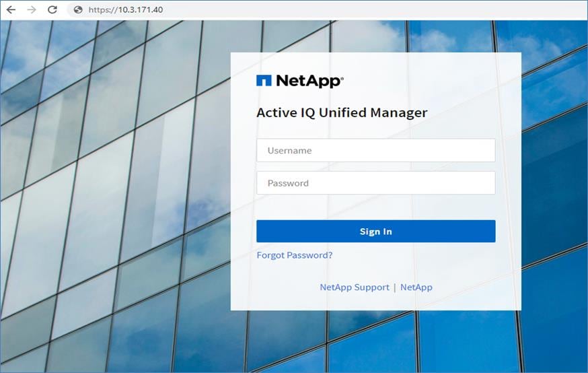Reload the page with refresh icon

[52, 9]
